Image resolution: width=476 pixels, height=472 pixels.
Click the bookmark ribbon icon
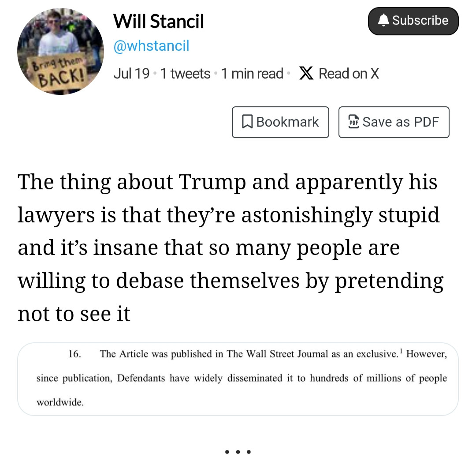247,122
